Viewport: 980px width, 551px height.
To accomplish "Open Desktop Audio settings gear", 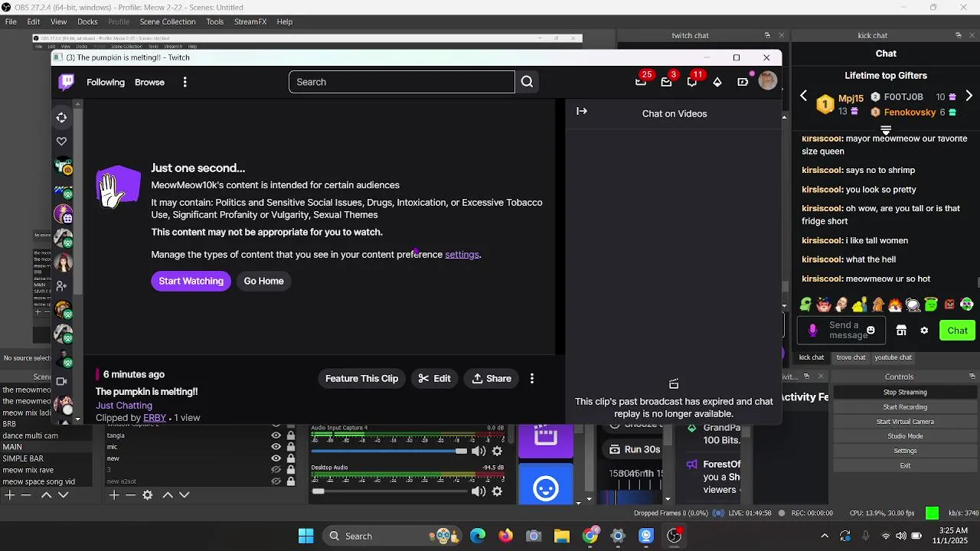I will click(x=497, y=491).
